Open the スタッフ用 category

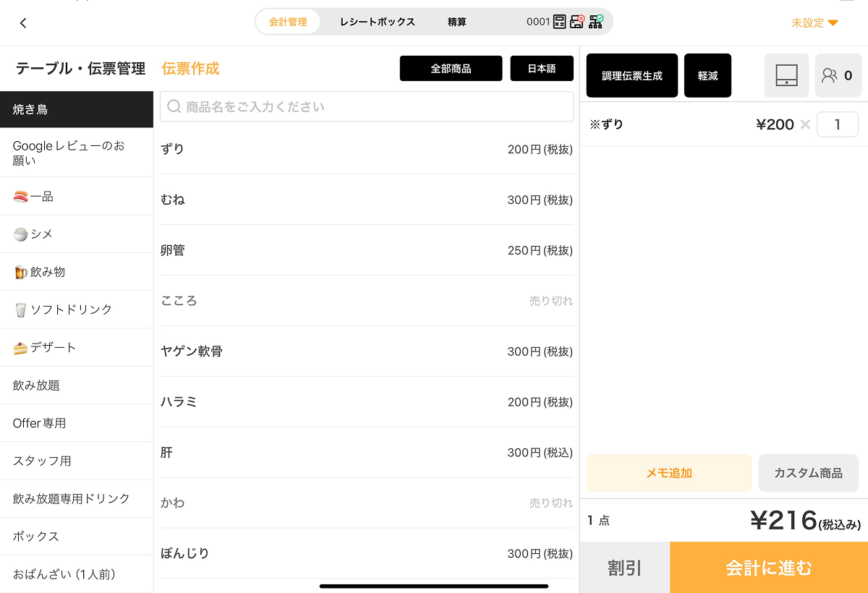point(77,461)
